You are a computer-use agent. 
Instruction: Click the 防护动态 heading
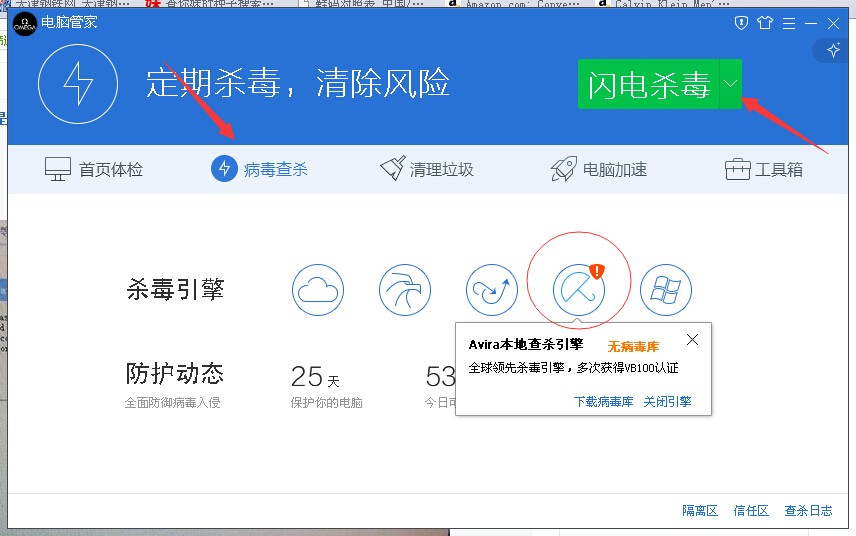click(175, 374)
